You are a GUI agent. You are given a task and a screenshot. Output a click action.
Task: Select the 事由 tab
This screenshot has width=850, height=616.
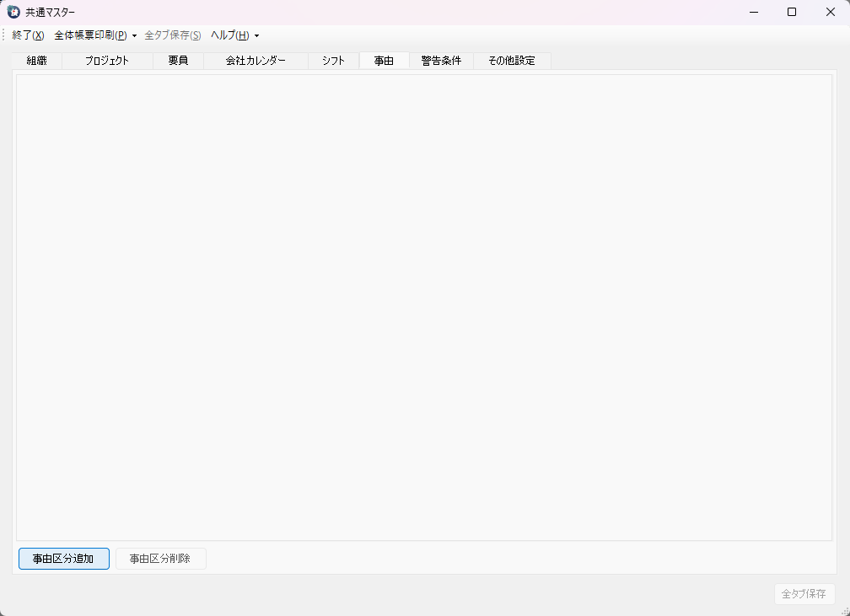384,61
